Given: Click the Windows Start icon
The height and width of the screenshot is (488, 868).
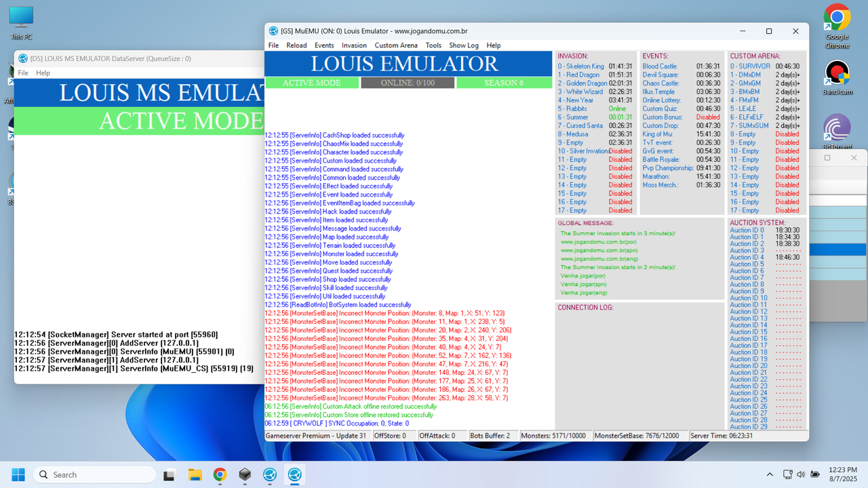Looking at the screenshot, I should (x=18, y=474).
